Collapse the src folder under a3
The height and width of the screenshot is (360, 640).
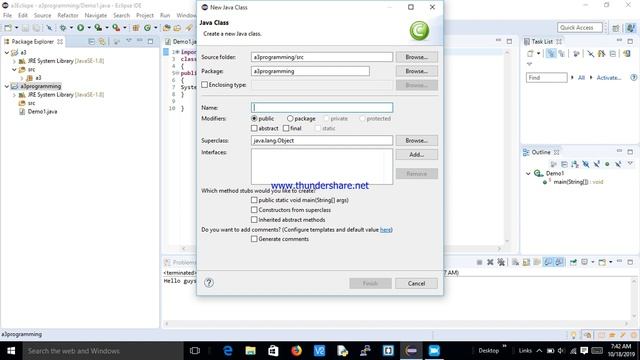pyautogui.click(x=14, y=69)
